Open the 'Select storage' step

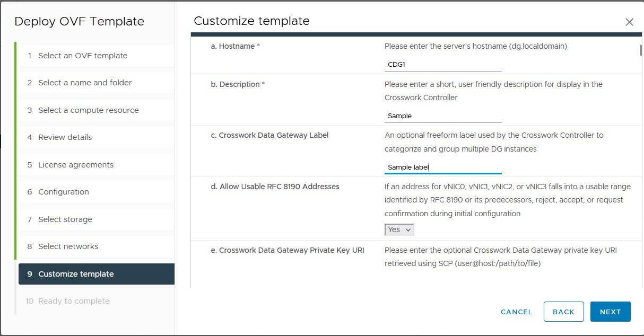pos(65,219)
